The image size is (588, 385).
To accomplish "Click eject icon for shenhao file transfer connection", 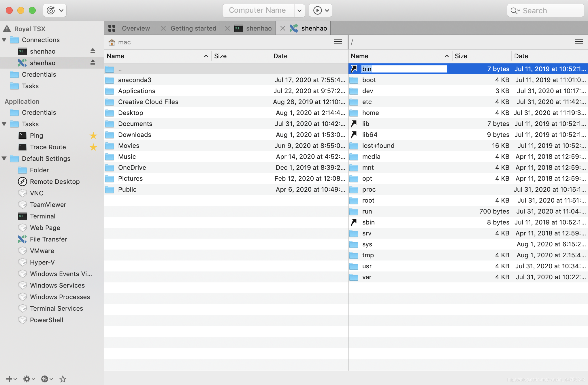I will (x=93, y=62).
